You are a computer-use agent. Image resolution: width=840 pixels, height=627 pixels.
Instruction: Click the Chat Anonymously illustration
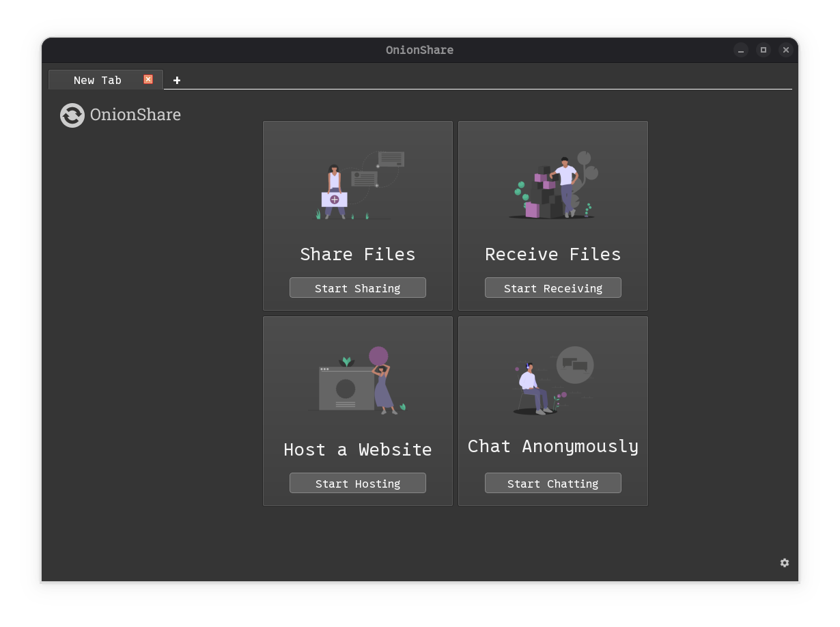(553, 380)
